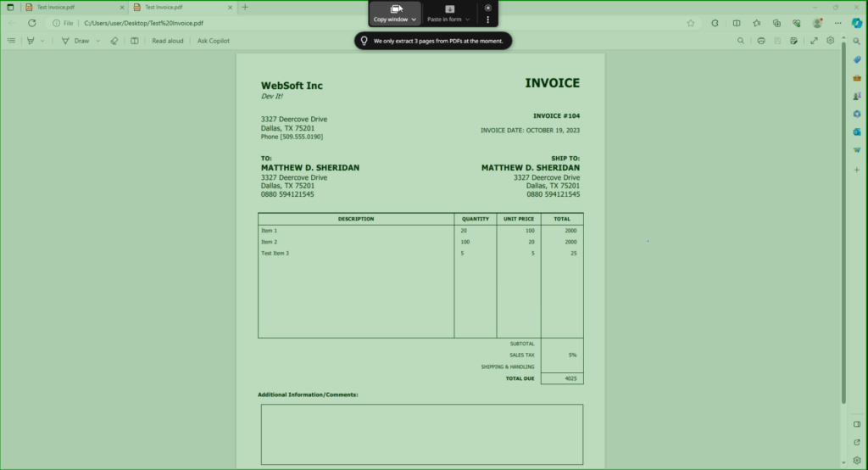Click Save as in PDF toolbar
The width and height of the screenshot is (868, 470).
793,41
